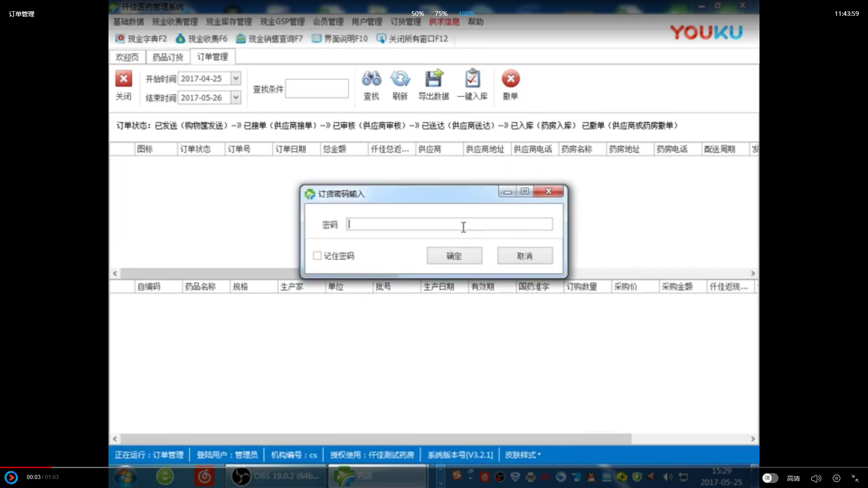Open the 帮助 menu
Screen dimensions: 868x488
click(476, 22)
